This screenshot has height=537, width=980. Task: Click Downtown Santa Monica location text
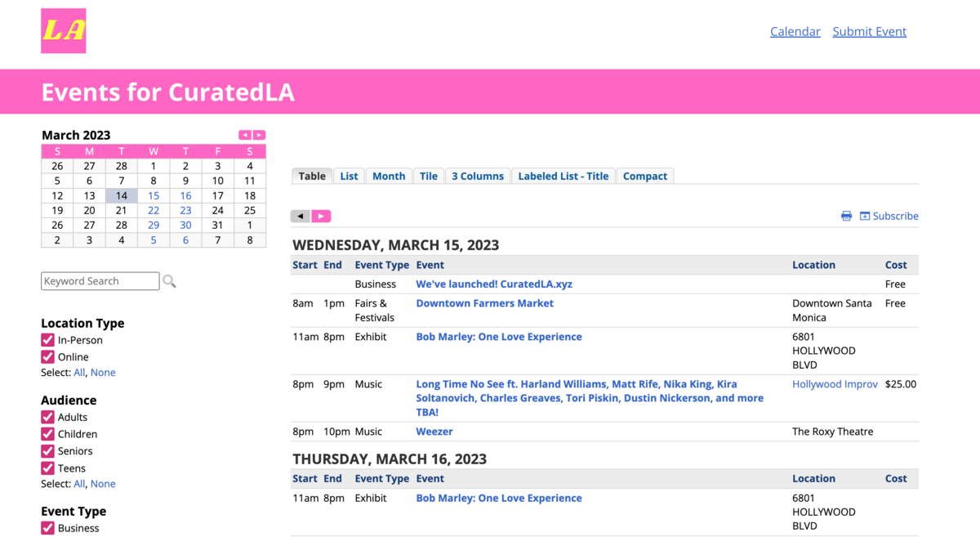click(x=832, y=311)
